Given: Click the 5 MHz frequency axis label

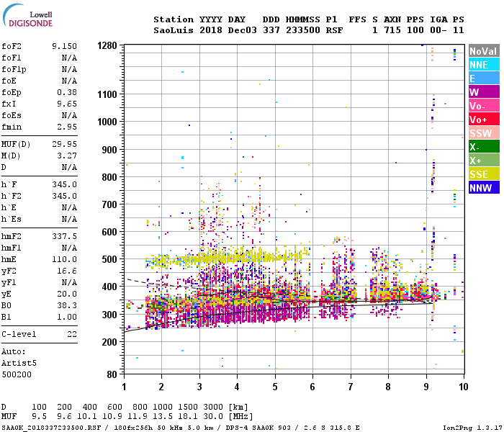Looking at the screenshot, I should coord(275,387).
